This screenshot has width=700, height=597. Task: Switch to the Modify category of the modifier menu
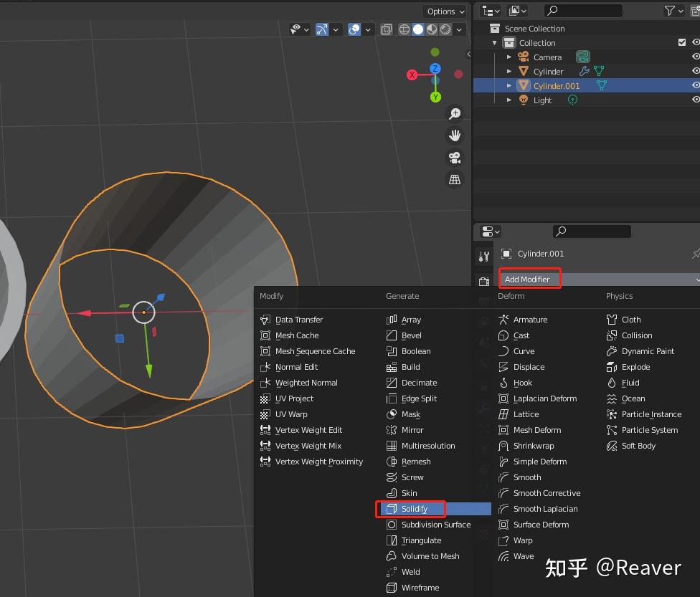[x=272, y=296]
